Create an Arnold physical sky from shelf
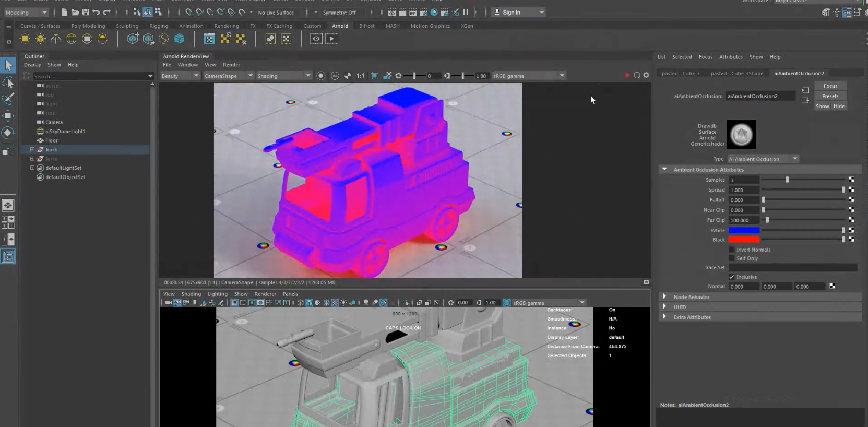Screen dimensions: 868x427 pyautogui.click(x=103, y=39)
